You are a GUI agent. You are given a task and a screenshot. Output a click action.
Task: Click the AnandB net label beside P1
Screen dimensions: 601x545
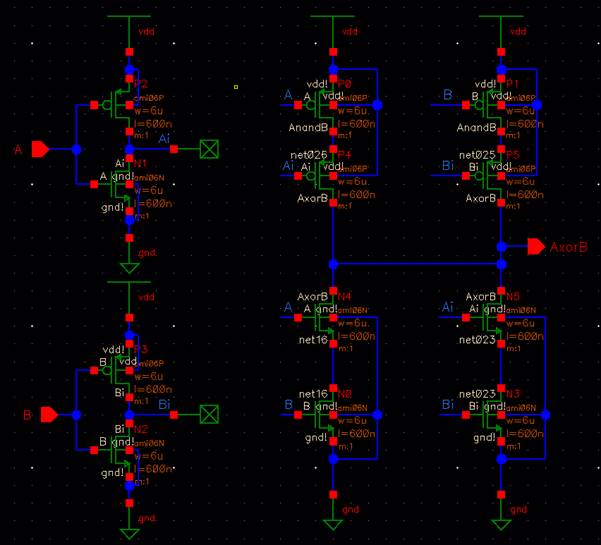(476, 128)
